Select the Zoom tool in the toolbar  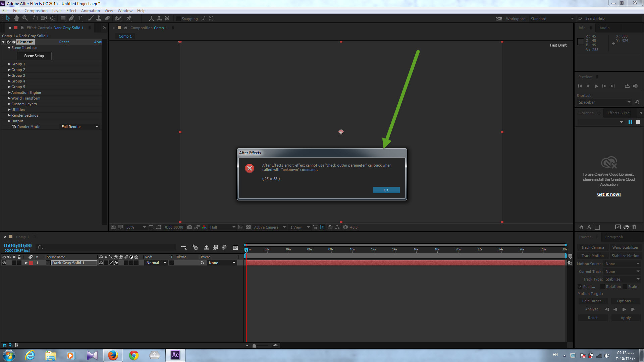coord(25,18)
